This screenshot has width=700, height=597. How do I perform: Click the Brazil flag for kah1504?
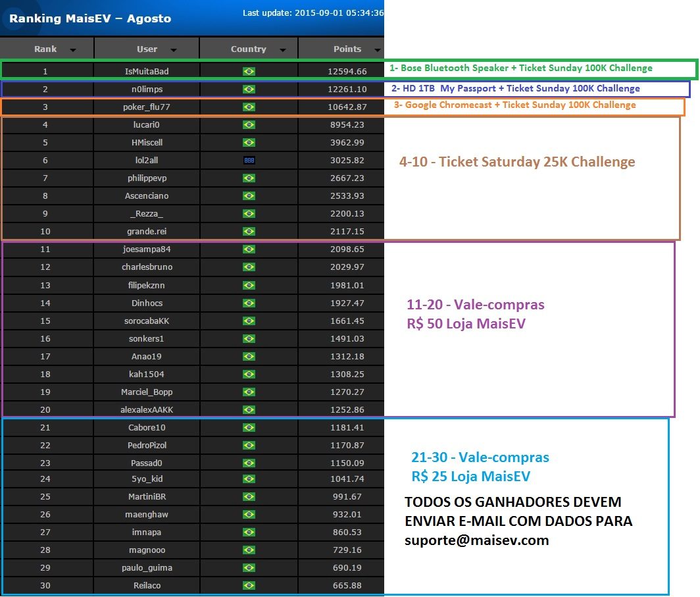pyautogui.click(x=249, y=374)
